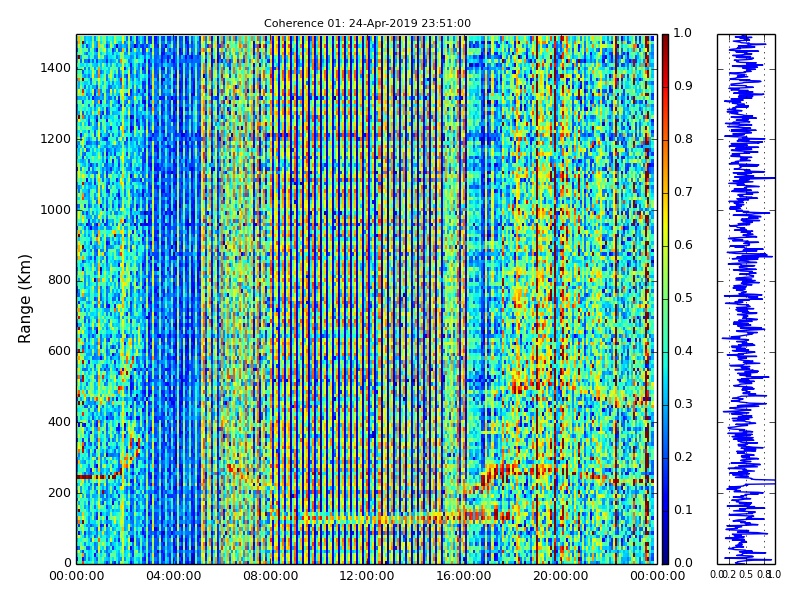Image resolution: width=800 pixels, height=600 pixels.
Task: Click the 0.9 colorbar tick label
Action: coord(683,86)
